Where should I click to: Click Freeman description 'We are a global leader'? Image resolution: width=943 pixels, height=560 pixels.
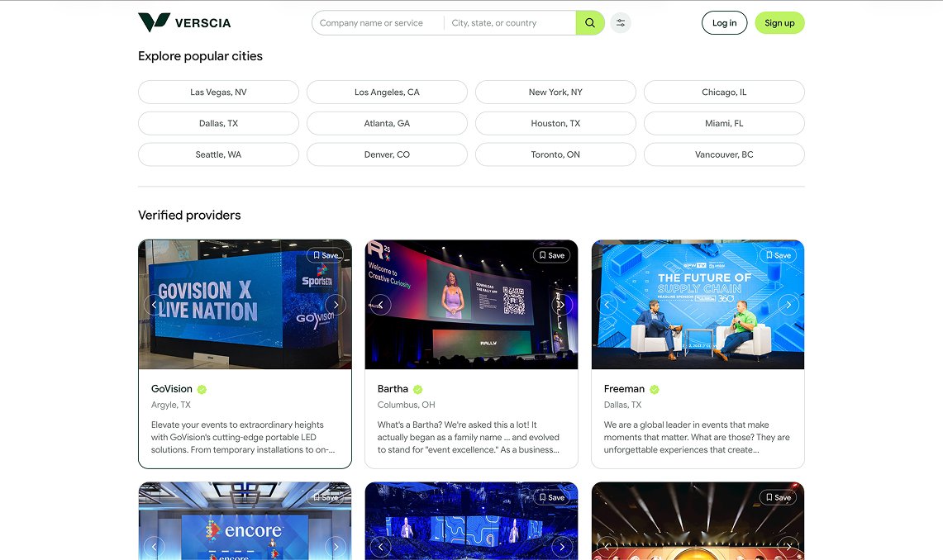point(697,438)
